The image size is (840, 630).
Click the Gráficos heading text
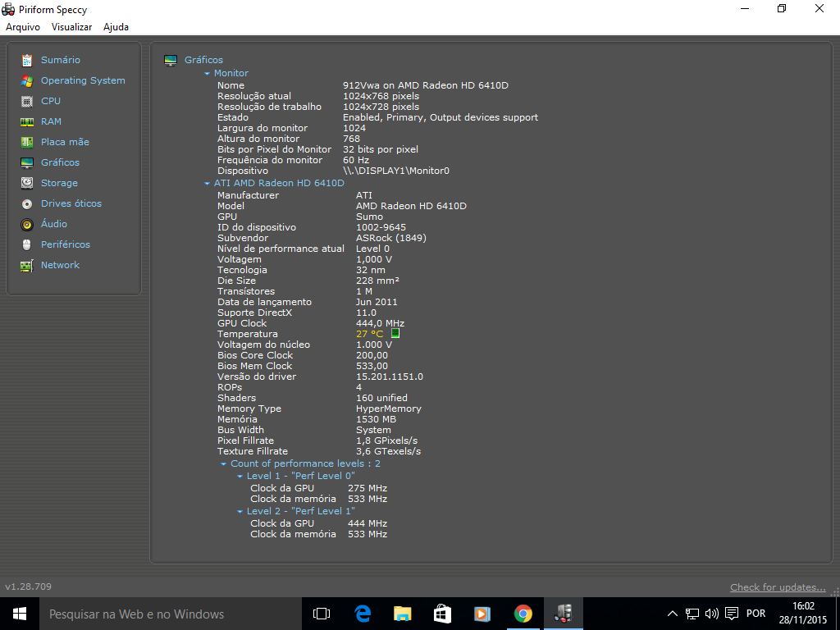pyautogui.click(x=203, y=60)
